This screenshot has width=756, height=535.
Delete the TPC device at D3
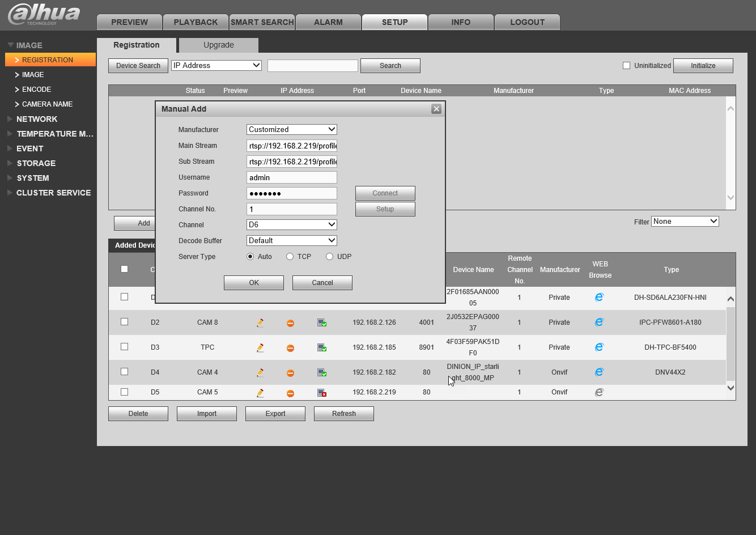[x=290, y=347]
